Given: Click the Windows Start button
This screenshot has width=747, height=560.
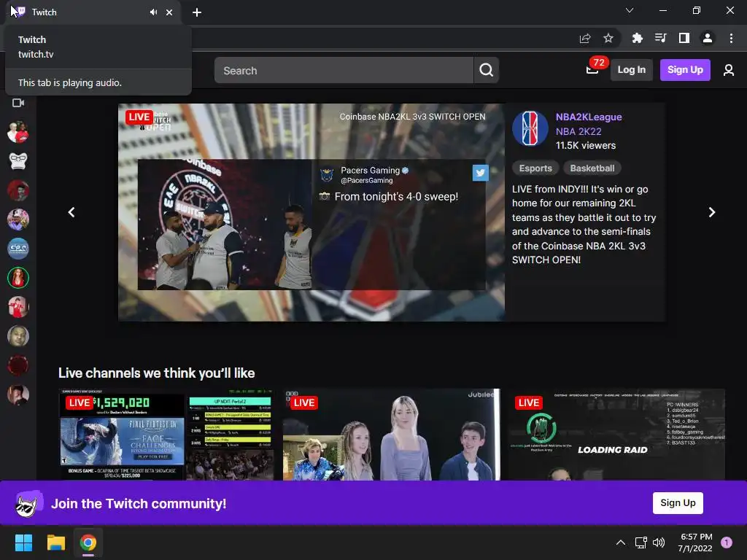Looking at the screenshot, I should pos(23,542).
